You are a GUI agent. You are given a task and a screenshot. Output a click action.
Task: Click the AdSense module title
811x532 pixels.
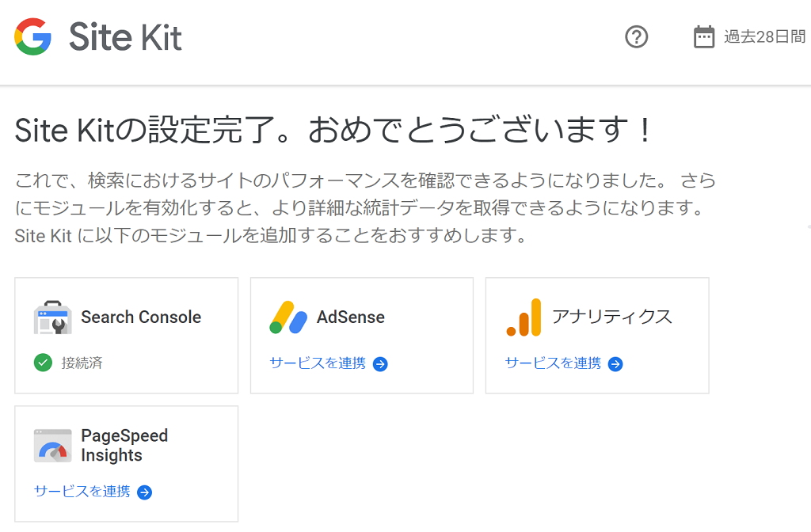[x=351, y=317]
